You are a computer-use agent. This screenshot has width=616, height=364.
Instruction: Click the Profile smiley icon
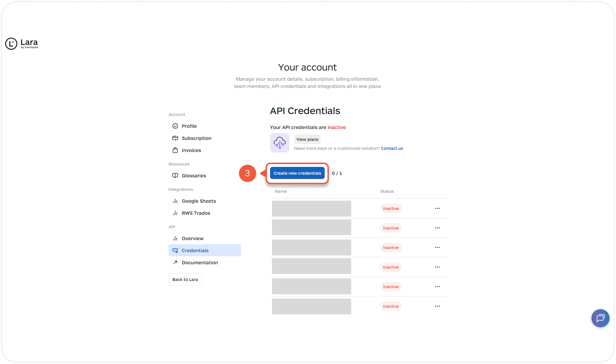175,126
